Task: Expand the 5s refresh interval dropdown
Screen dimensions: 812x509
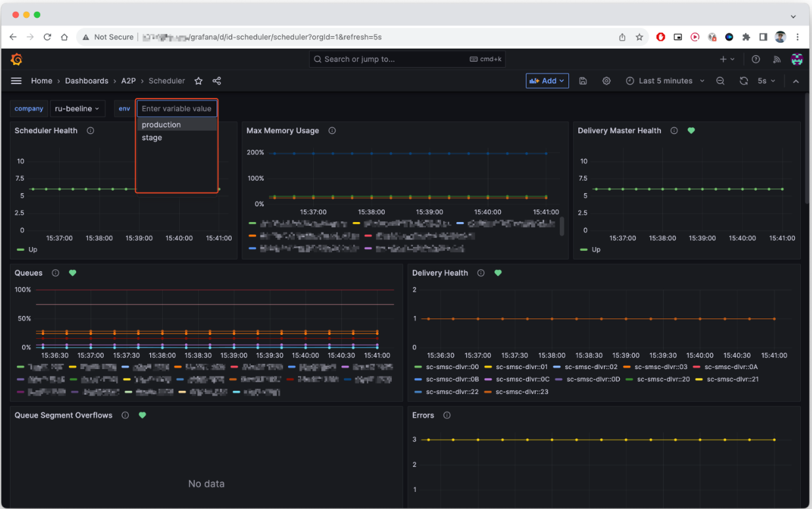Action: tap(767, 81)
